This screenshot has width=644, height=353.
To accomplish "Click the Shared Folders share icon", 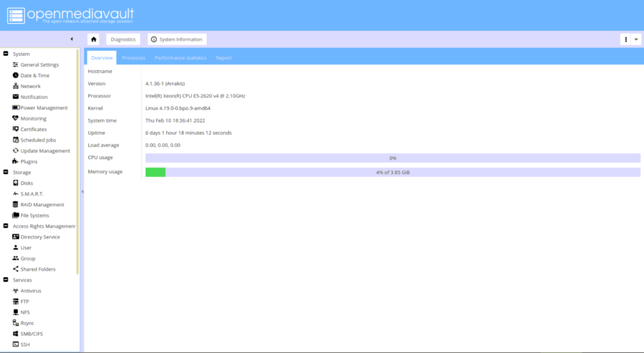I will 16,269.
